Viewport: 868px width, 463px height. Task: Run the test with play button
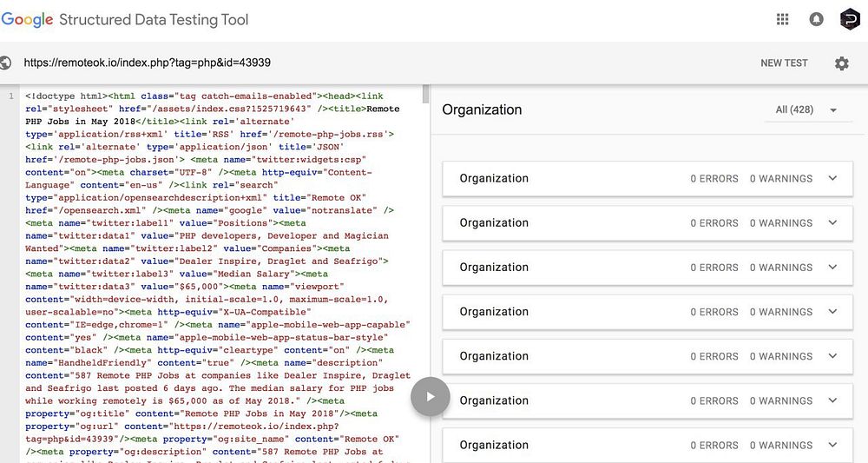pos(429,397)
